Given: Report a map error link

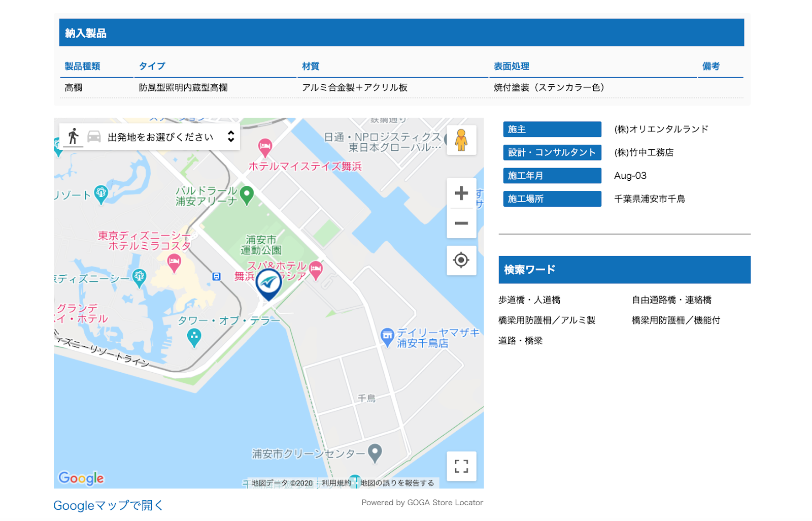Looking at the screenshot, I should pyautogui.click(x=397, y=483).
